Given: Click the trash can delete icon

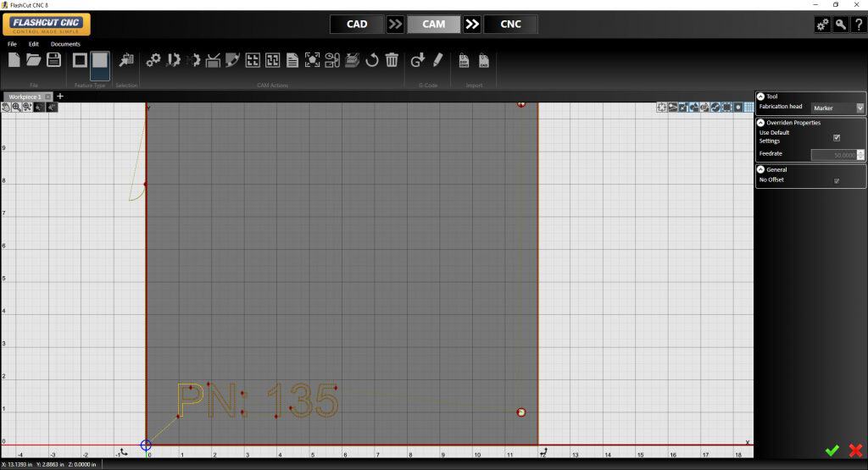Looking at the screenshot, I should [x=392, y=60].
